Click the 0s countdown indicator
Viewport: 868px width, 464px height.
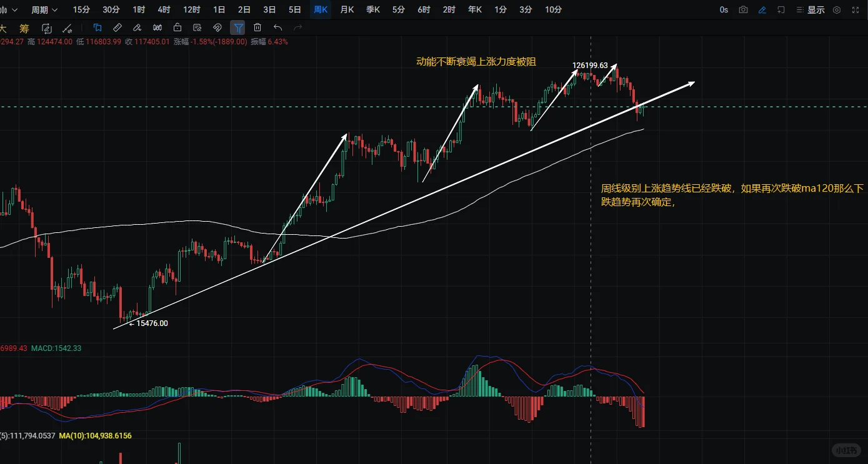(724, 10)
